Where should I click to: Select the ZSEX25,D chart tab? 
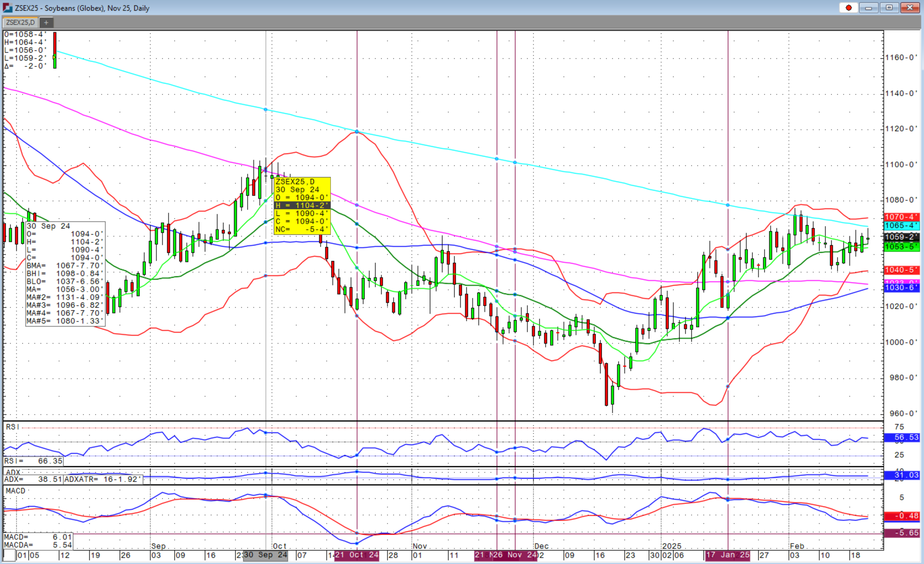pos(20,22)
